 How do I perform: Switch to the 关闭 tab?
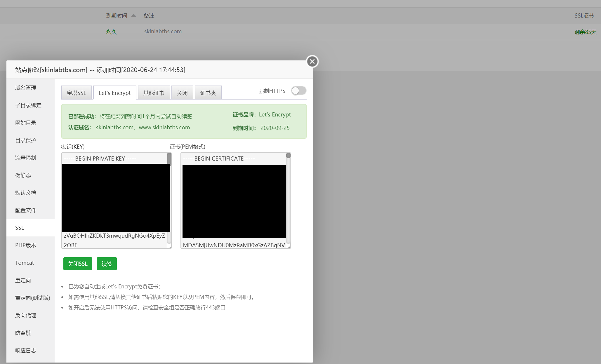click(x=182, y=93)
